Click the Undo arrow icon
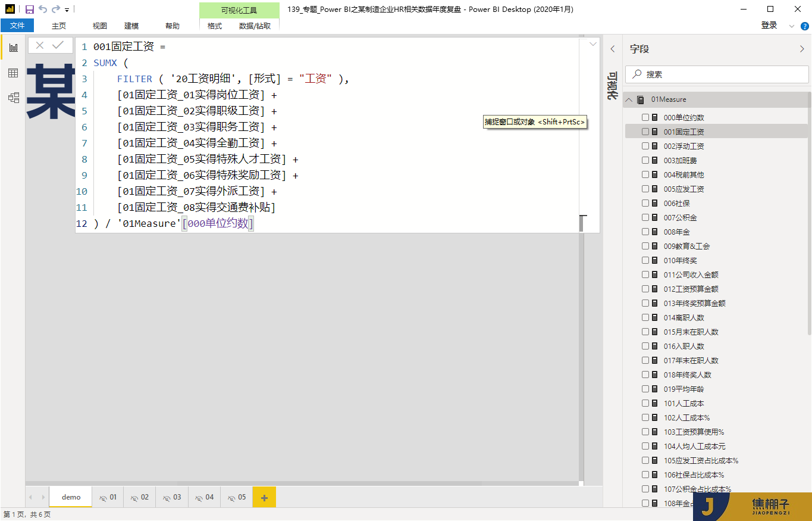 43,10
